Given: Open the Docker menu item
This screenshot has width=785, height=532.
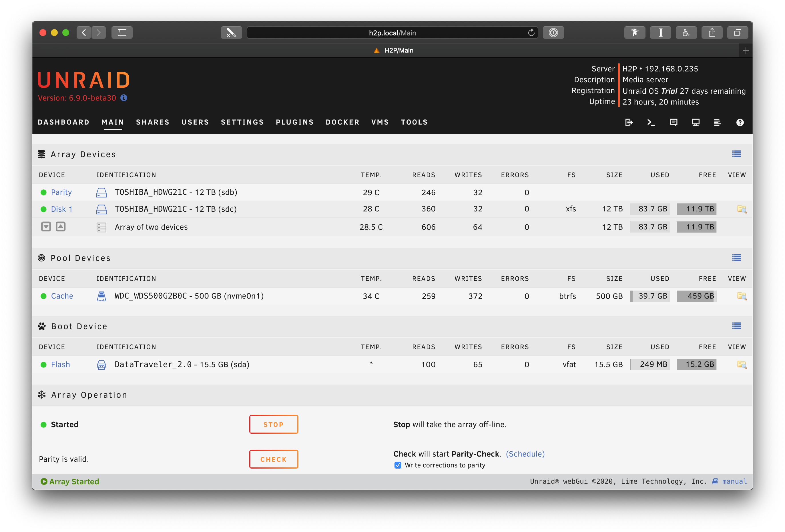Looking at the screenshot, I should click(342, 122).
